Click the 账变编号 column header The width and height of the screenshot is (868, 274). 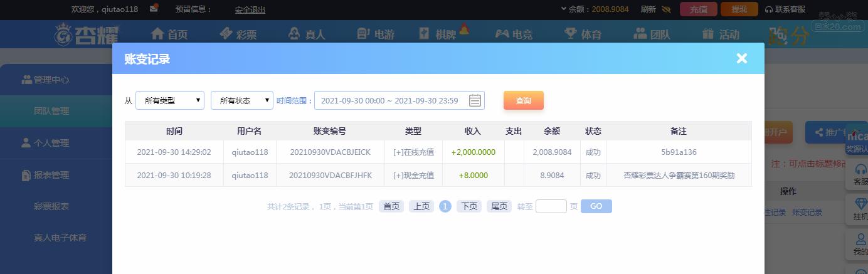tap(330, 131)
